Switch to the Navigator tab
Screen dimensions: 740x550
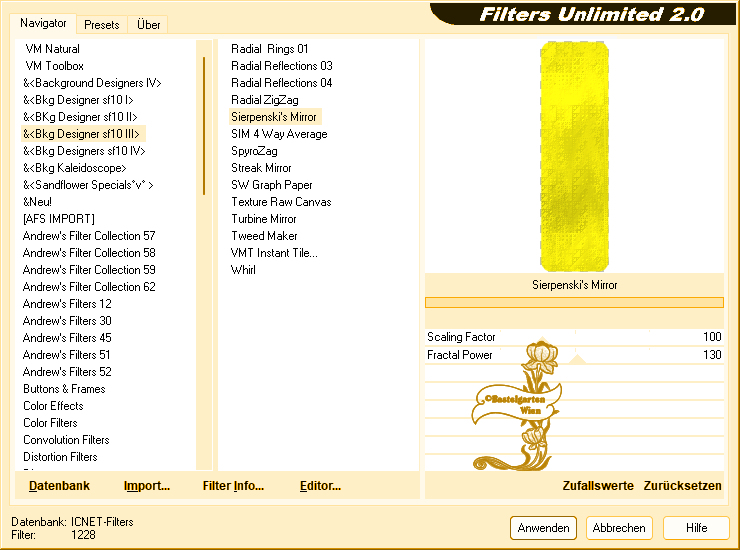43,23
